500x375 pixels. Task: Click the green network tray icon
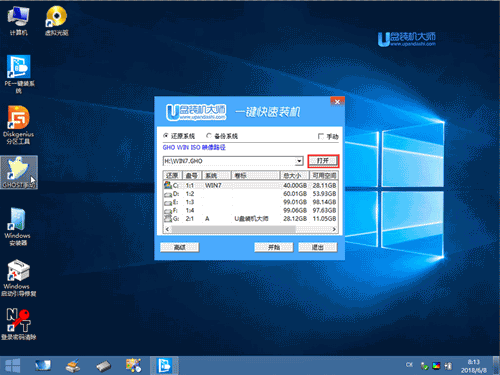pyautogui.click(x=424, y=366)
